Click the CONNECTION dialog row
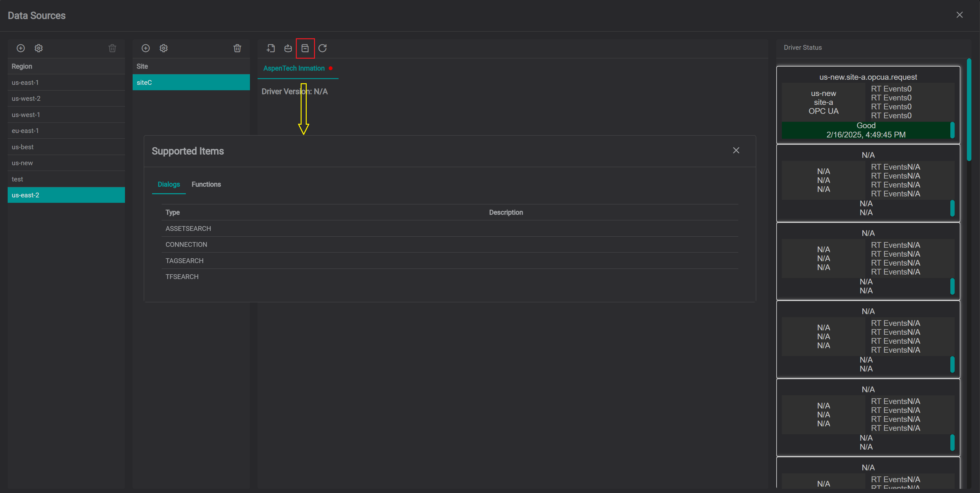The height and width of the screenshot is (493, 980). pyautogui.click(x=450, y=245)
